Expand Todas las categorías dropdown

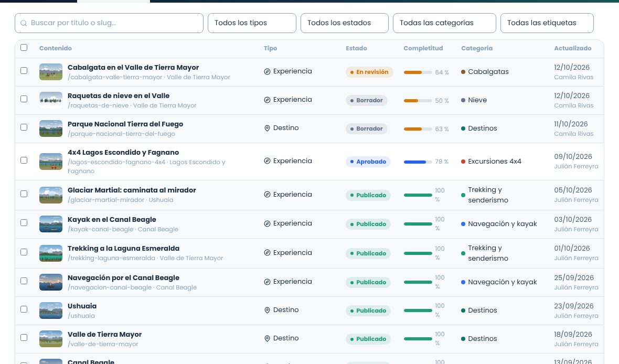[444, 23]
